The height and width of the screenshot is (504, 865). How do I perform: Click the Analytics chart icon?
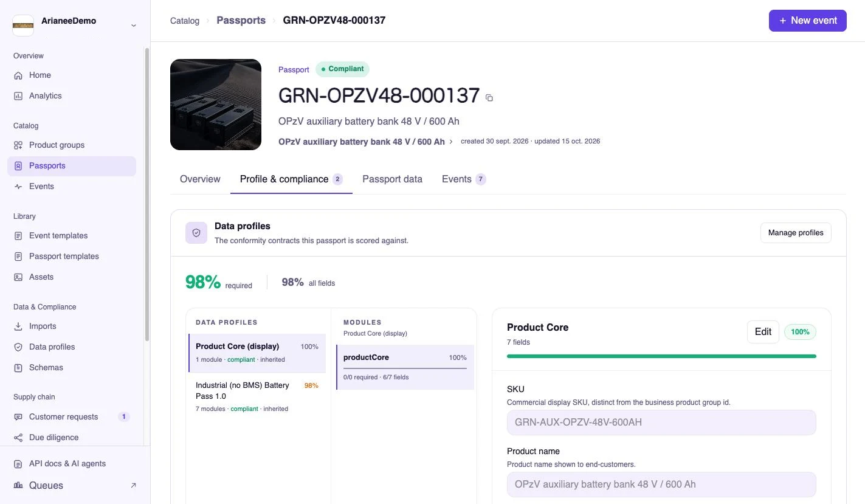18,96
